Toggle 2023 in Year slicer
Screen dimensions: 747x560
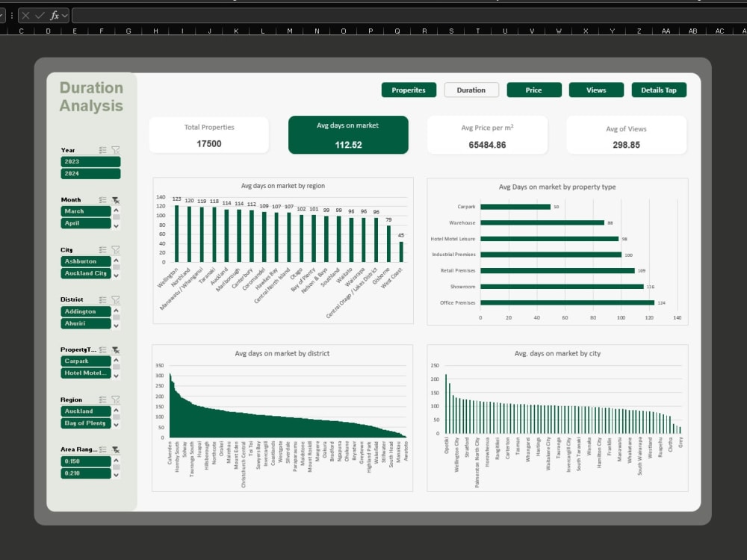pyautogui.click(x=90, y=162)
